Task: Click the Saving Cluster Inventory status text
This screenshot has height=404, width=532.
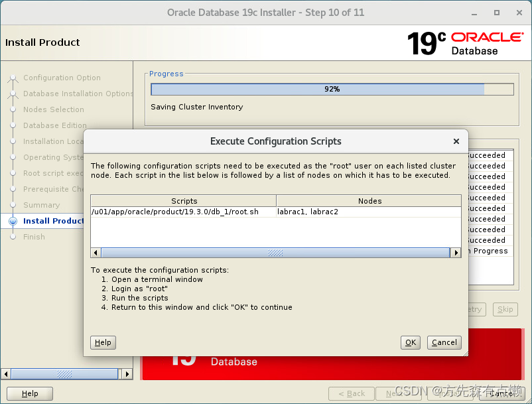Action: (197, 107)
